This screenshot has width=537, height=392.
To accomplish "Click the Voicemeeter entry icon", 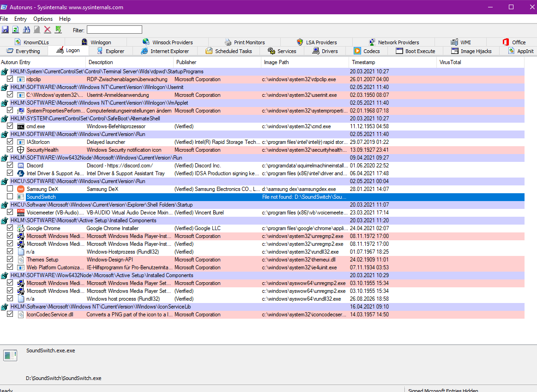I will pyautogui.click(x=21, y=213).
